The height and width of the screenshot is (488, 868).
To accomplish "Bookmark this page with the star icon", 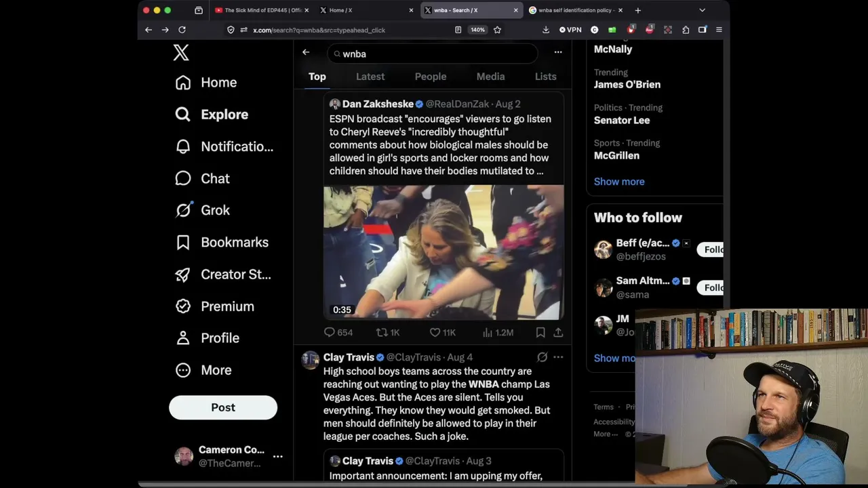I will tap(497, 30).
